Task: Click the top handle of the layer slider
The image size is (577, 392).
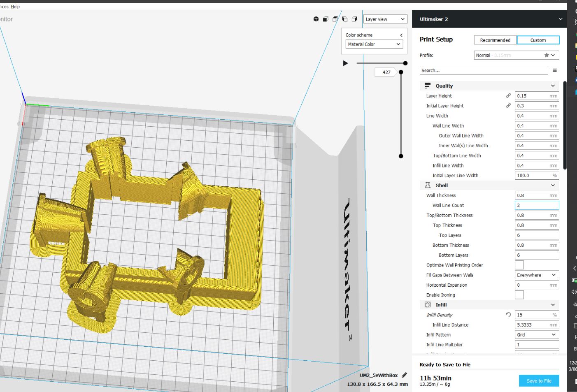Action: point(401,72)
